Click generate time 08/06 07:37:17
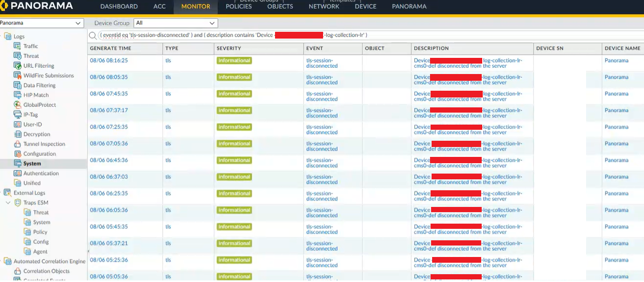Viewport: 644px width, 282px height. point(109,111)
